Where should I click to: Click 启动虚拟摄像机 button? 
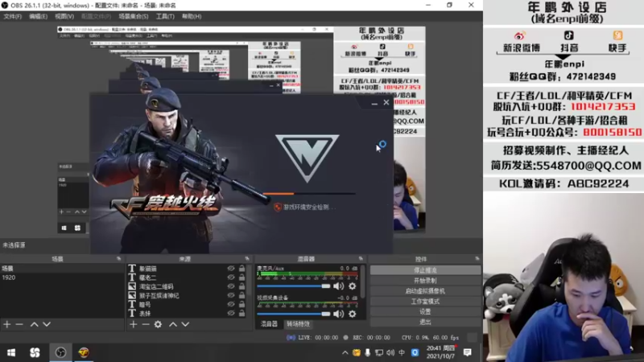[x=425, y=290]
